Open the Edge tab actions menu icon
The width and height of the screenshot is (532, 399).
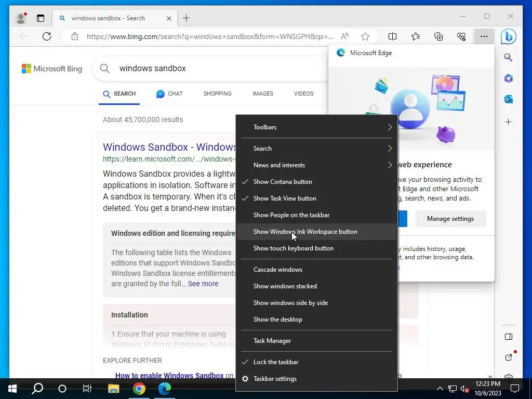click(41, 18)
